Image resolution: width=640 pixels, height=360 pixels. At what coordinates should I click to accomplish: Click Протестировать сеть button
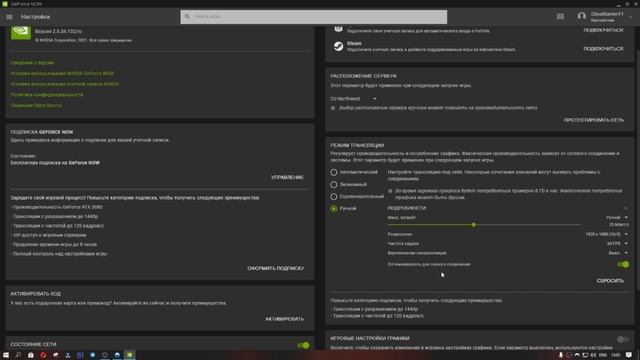(593, 120)
